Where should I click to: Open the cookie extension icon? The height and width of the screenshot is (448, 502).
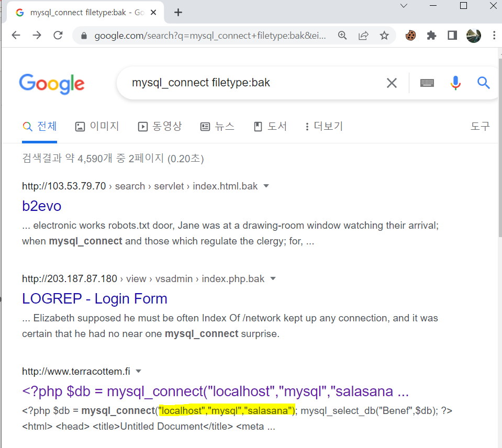point(410,35)
